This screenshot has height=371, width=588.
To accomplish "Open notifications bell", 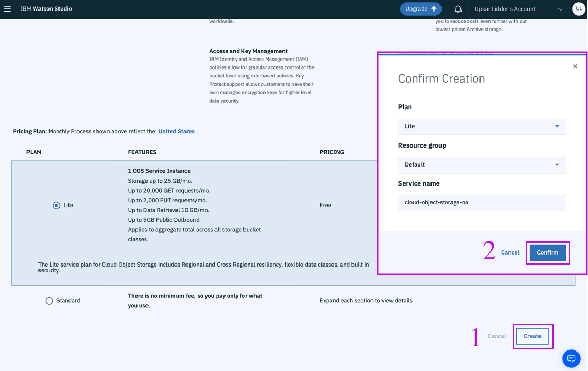I will tap(458, 9).
